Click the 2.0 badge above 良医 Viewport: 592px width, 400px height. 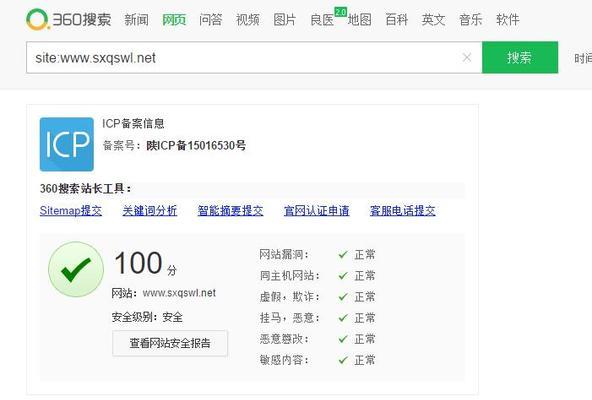coord(341,12)
